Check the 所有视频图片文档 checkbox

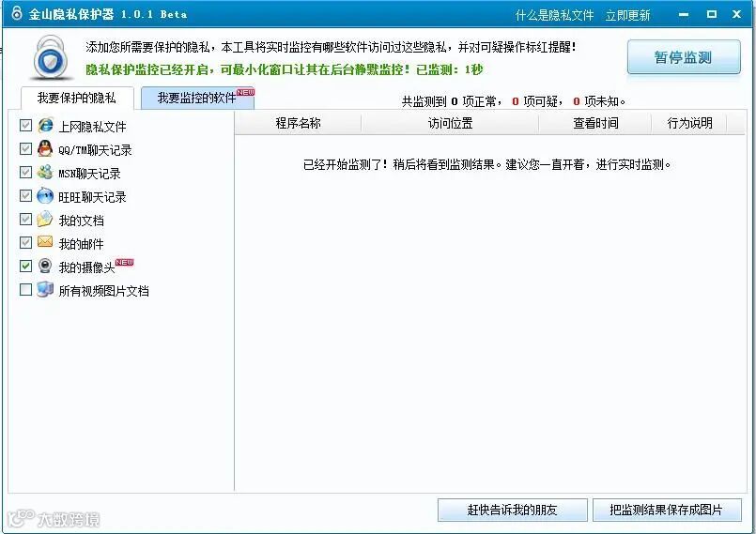(25, 290)
